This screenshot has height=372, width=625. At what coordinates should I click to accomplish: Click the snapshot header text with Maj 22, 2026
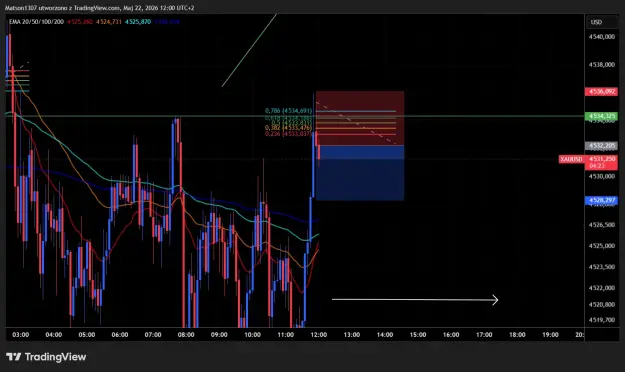(x=100, y=8)
